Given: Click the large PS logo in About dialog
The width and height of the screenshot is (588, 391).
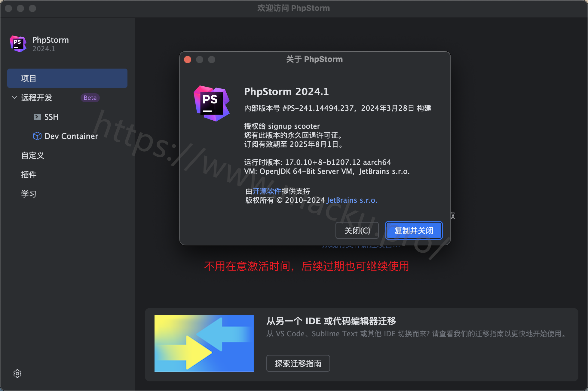Looking at the screenshot, I should pyautogui.click(x=211, y=103).
